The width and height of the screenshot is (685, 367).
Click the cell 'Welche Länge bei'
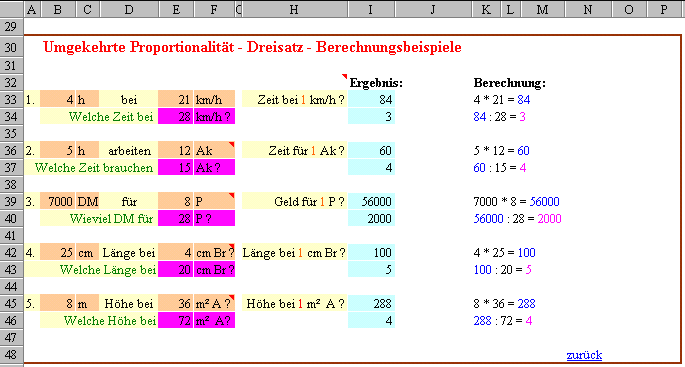click(x=91, y=270)
